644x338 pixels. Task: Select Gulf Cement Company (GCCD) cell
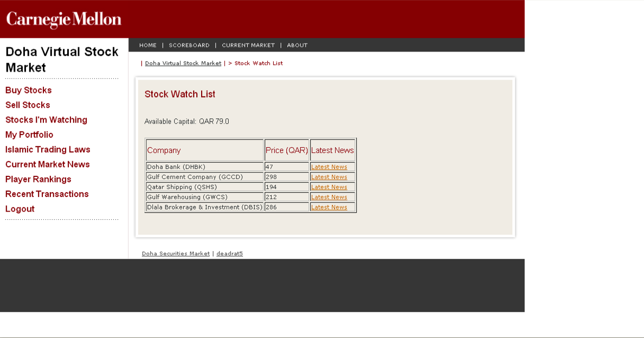pos(204,177)
